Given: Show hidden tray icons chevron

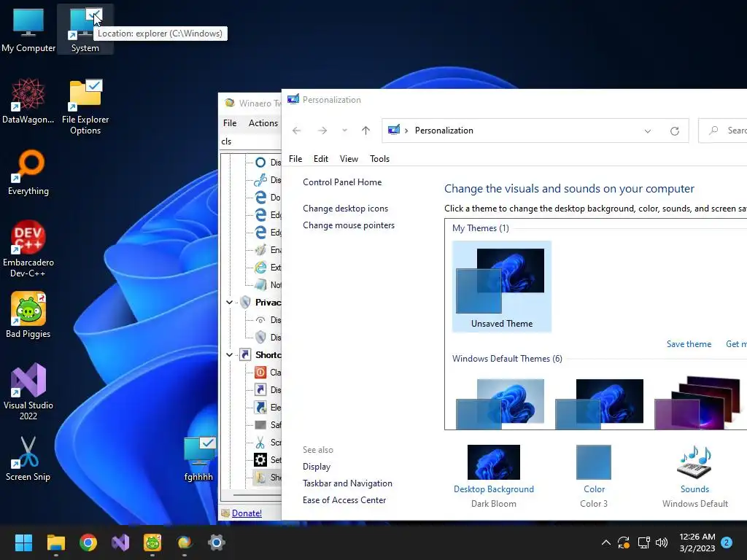Looking at the screenshot, I should tap(606, 542).
